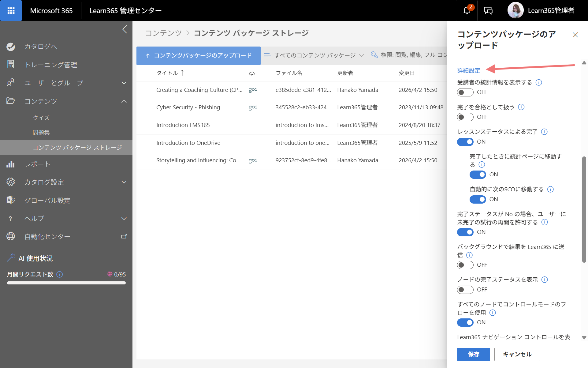The width and height of the screenshot is (588, 368).
Task: Click the コンテンツ folder icon
Action: [11, 101]
